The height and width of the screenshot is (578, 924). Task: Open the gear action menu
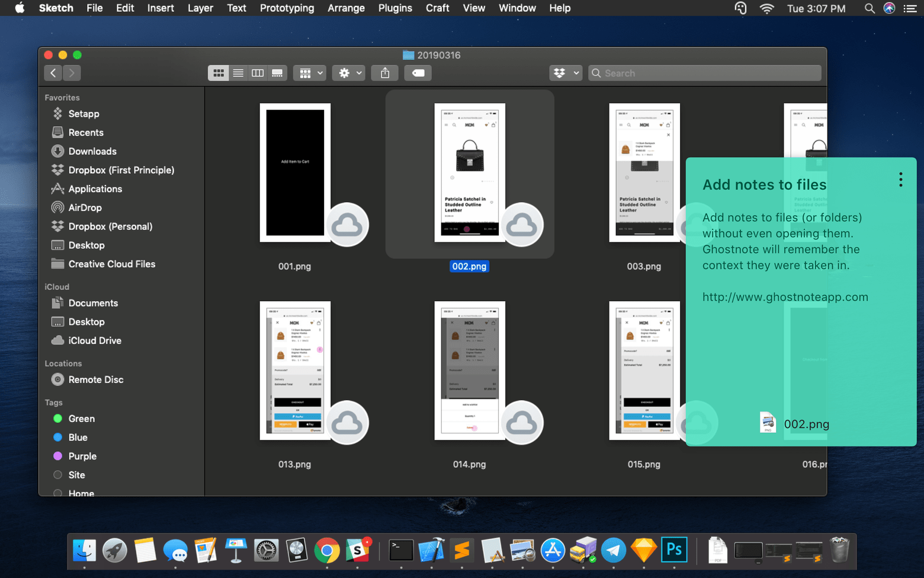pyautogui.click(x=348, y=73)
